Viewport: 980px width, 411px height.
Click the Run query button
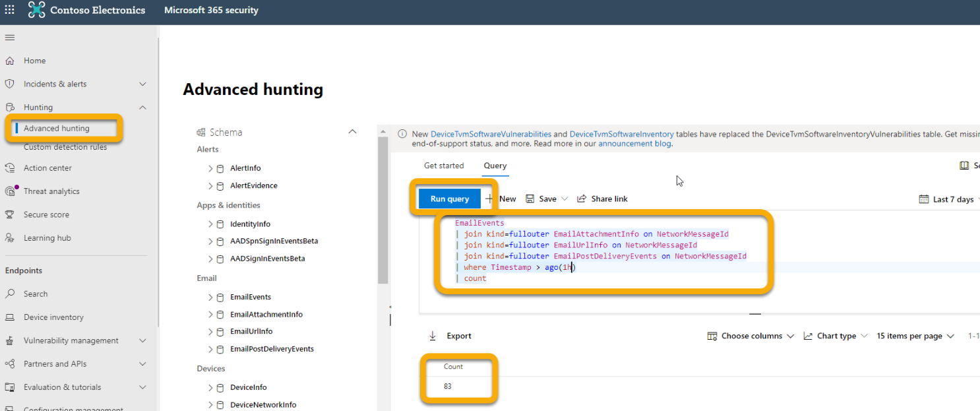(x=450, y=199)
